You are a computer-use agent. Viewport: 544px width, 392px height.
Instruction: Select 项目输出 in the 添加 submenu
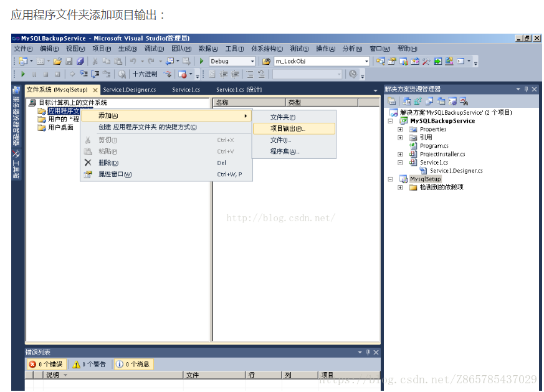click(294, 129)
